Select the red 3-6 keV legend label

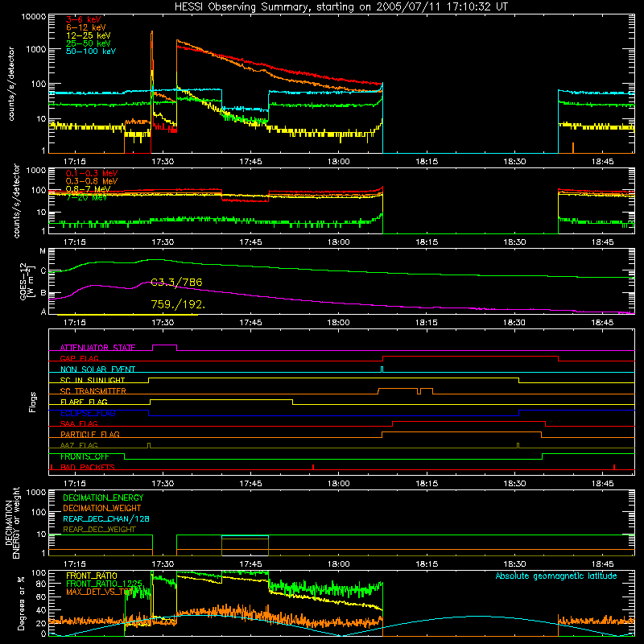click(84, 19)
